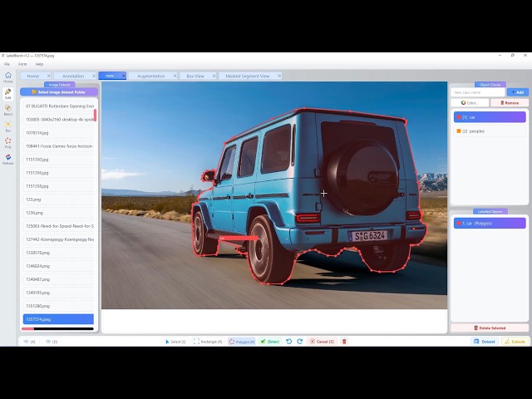Select labelled object 1. car (Polygon)

pyautogui.click(x=490, y=224)
